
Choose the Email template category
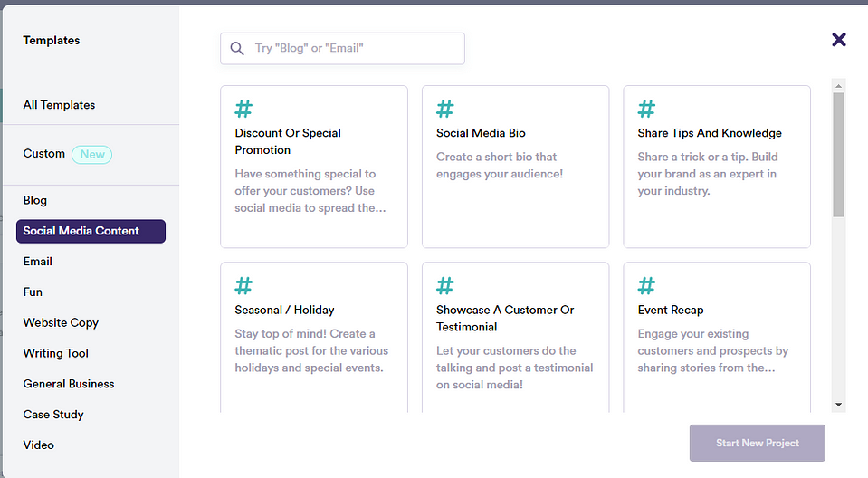pyautogui.click(x=38, y=262)
